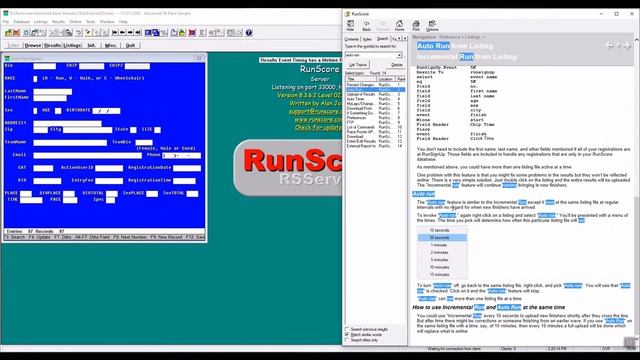The image size is (640, 360).
Task: Click the orange X toolbar icon
Action: click(16, 33)
